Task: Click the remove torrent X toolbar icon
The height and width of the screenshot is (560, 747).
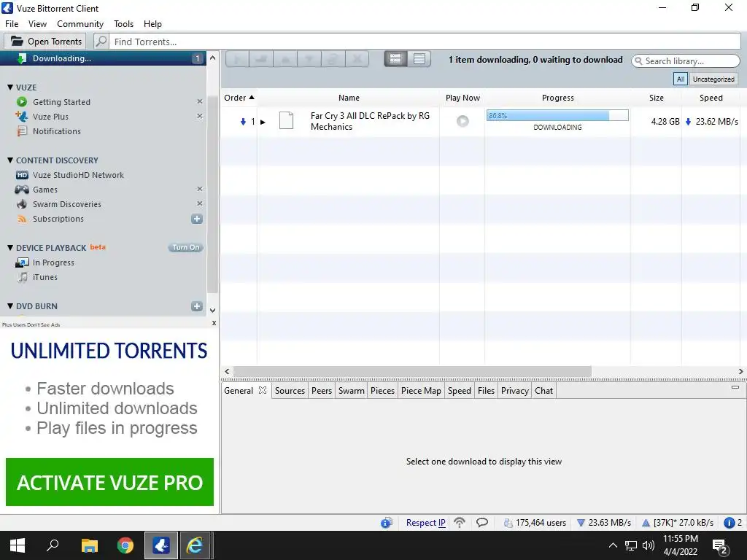Action: click(x=357, y=59)
